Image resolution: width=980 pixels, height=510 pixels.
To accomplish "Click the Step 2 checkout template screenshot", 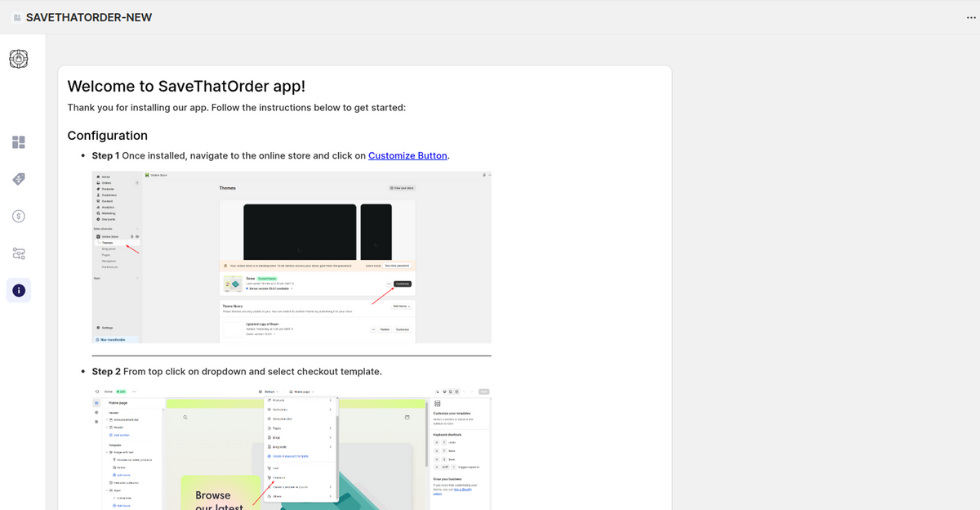I will pos(292,450).
